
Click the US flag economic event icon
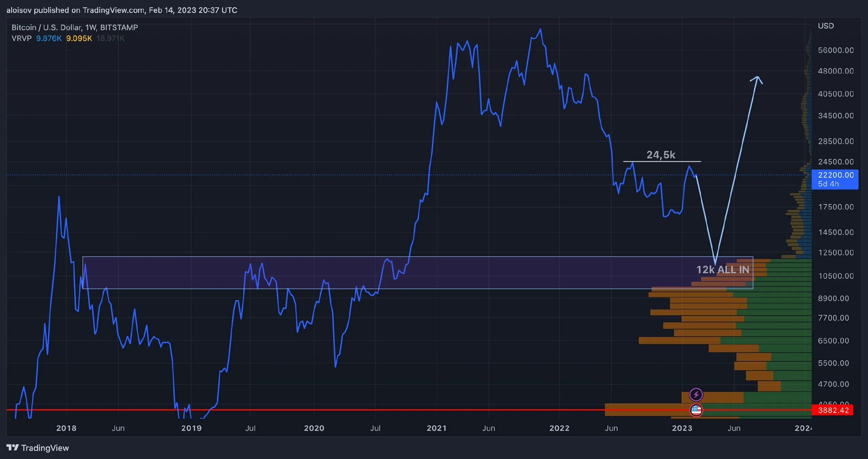(x=696, y=410)
